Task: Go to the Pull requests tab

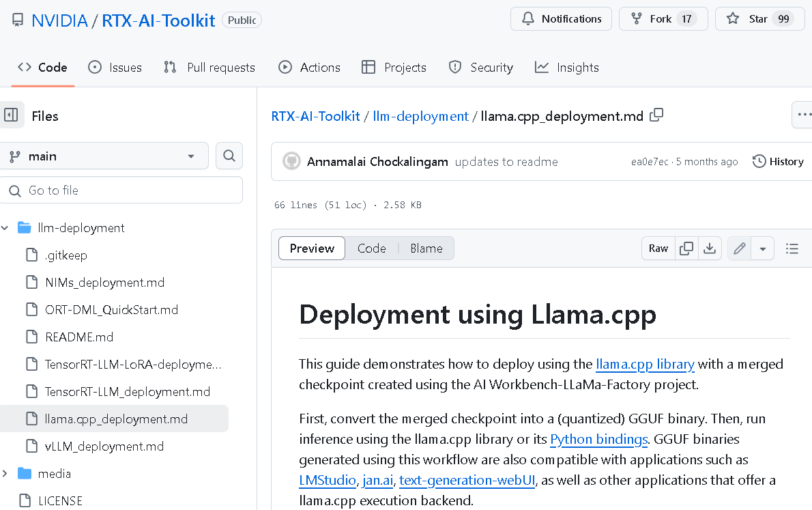Action: click(209, 68)
